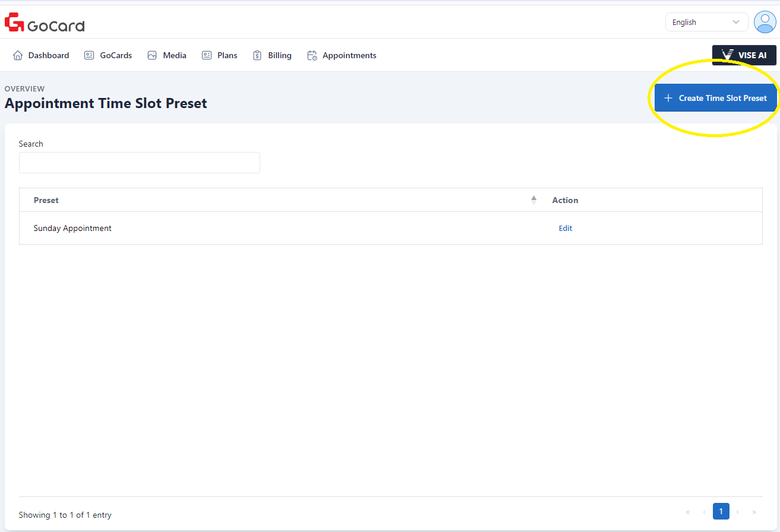Click the GoCards card icon
The height and width of the screenshot is (532, 780).
(x=89, y=55)
